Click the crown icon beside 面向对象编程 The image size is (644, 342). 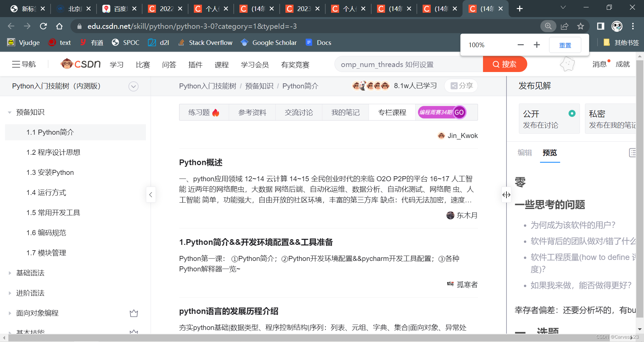point(134,313)
